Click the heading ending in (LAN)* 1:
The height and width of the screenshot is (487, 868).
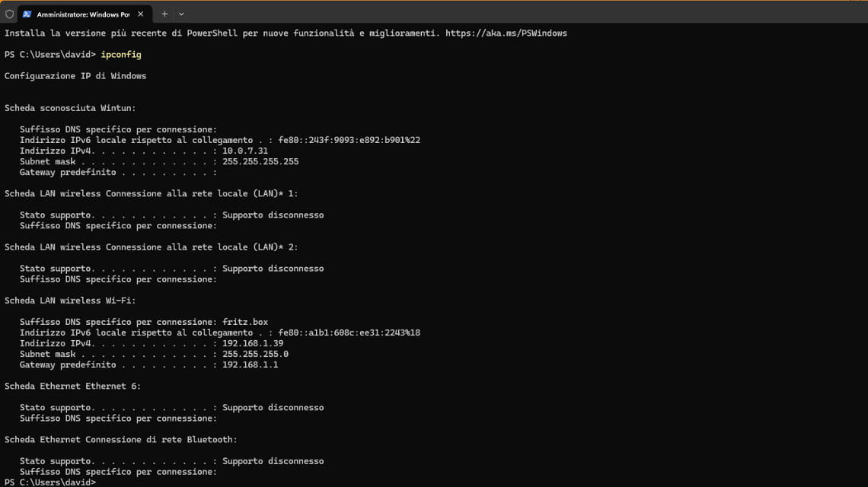tap(151, 194)
